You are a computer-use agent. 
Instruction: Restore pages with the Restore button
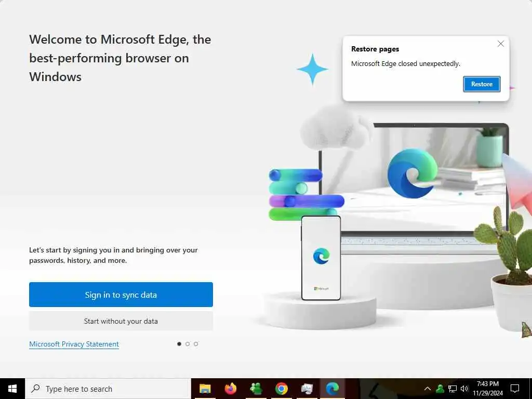click(482, 84)
